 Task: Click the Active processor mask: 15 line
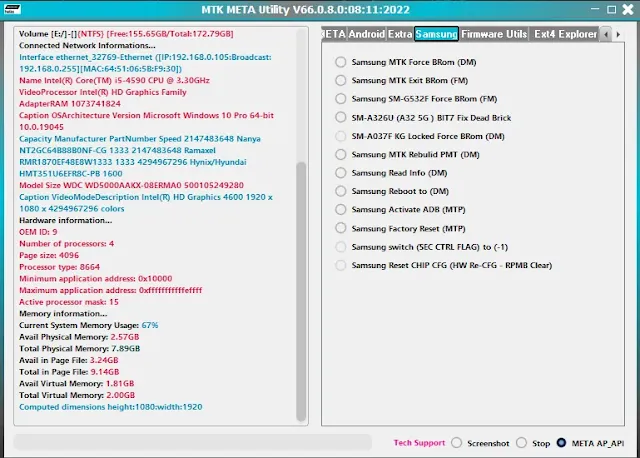pyautogui.click(x=69, y=302)
